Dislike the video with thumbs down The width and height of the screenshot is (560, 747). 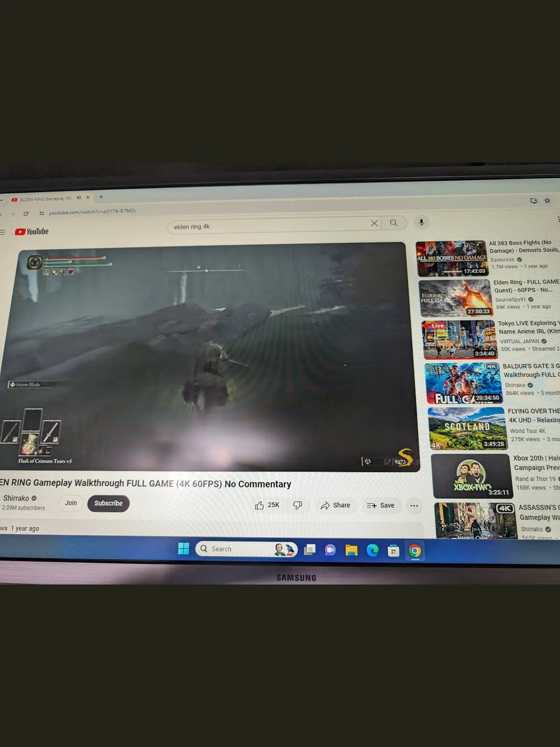297,505
